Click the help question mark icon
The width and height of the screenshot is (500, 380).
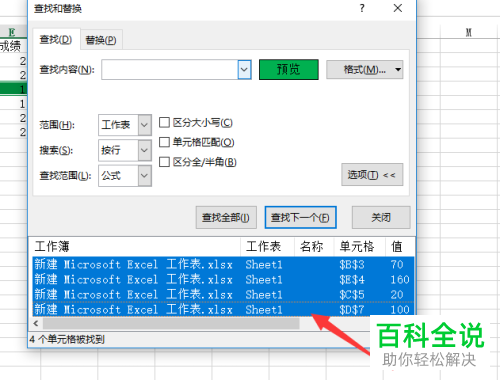click(x=362, y=8)
